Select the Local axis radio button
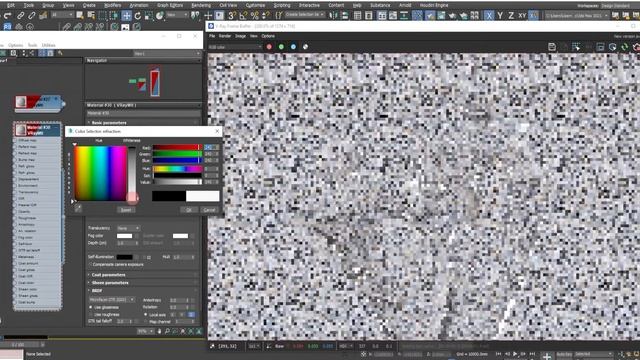 (146, 315)
